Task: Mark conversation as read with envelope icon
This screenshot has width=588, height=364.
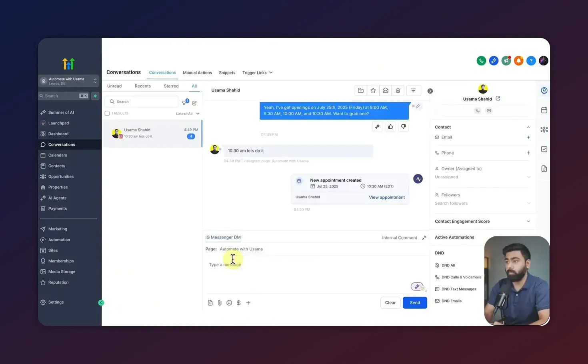Action: coord(385,90)
